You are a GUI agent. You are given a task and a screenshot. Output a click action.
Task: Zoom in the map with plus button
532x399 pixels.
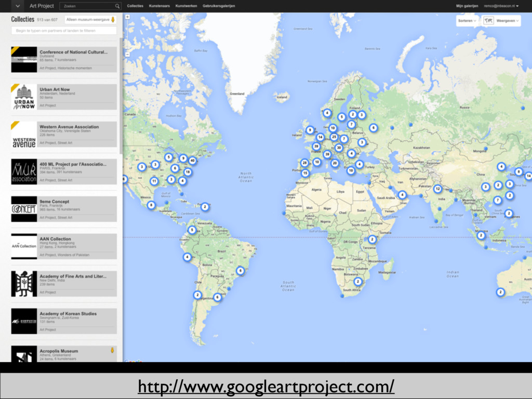coord(128,17)
